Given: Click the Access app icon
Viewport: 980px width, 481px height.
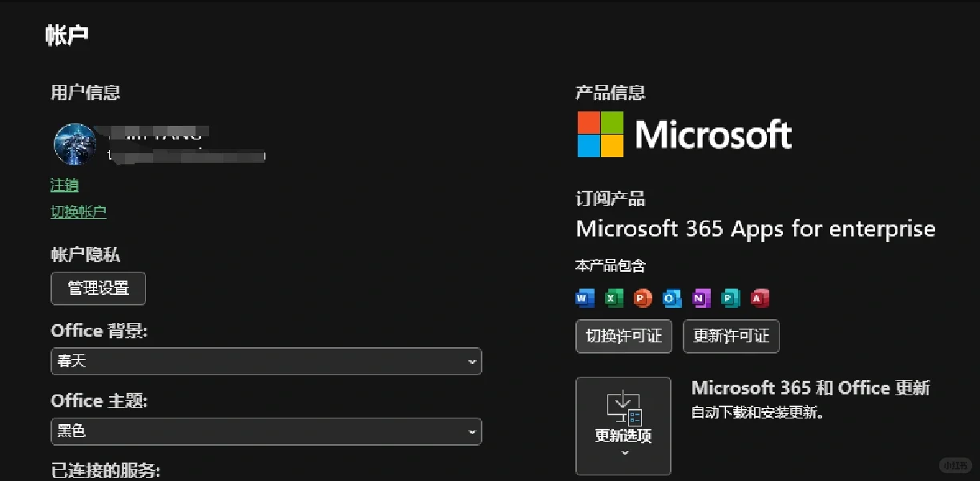Looking at the screenshot, I should click(x=760, y=299).
